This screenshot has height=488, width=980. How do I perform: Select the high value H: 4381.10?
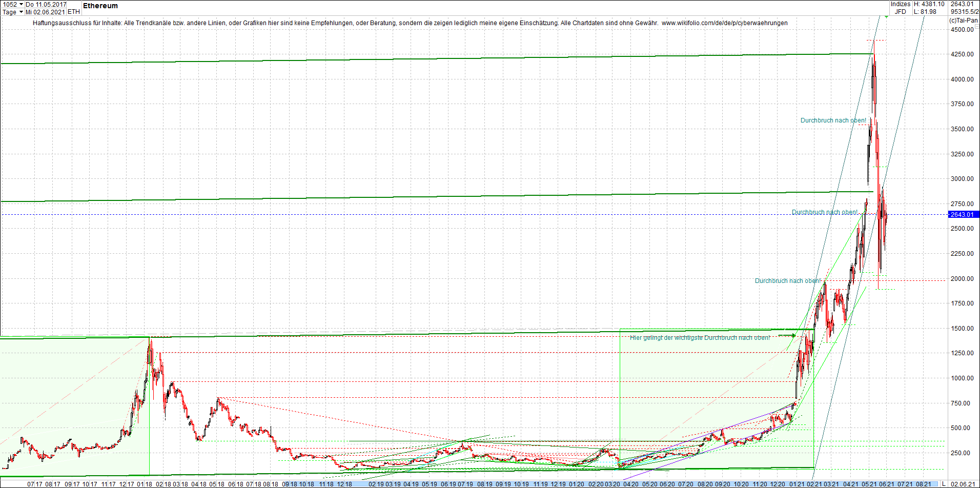click(929, 4)
